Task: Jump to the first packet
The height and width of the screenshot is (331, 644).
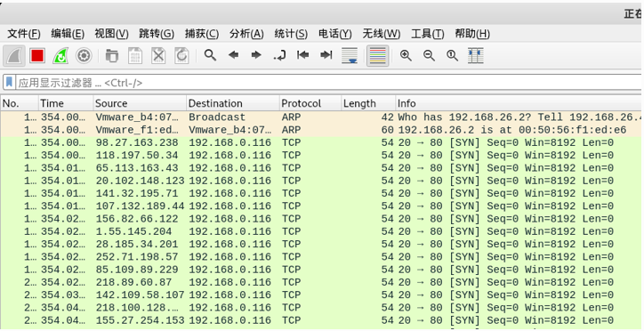Action: tap(303, 55)
